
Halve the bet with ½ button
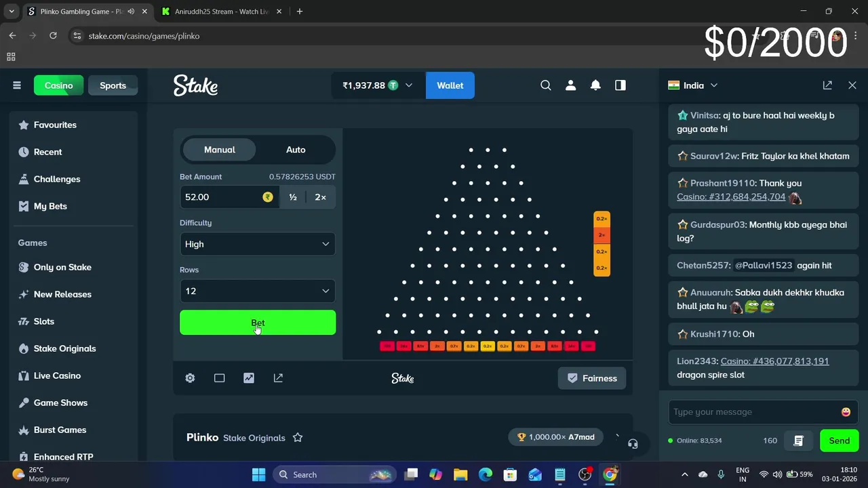pos(292,197)
